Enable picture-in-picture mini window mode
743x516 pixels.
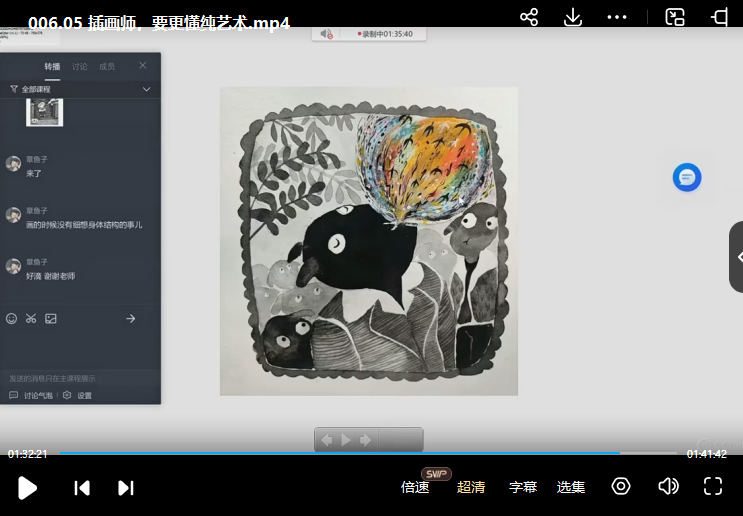[675, 17]
